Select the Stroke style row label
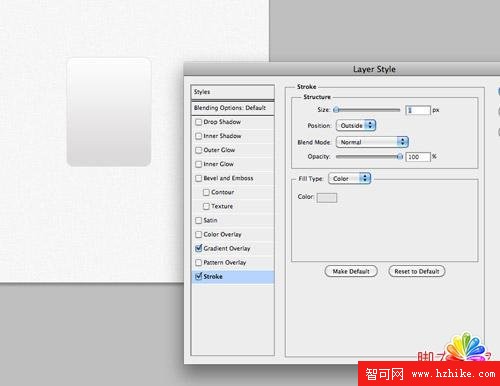The width and height of the screenshot is (500, 386). pos(213,276)
